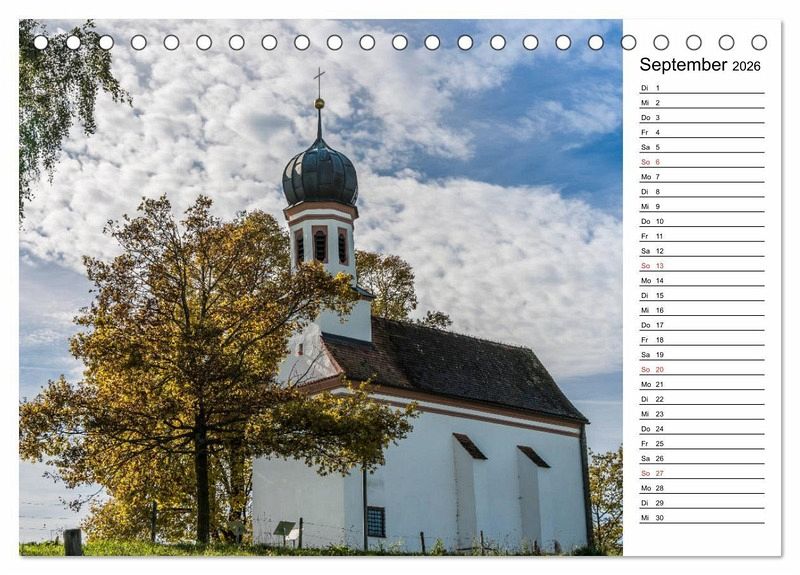Click the wooden post at bottom left
The image size is (800, 575).
point(73,541)
